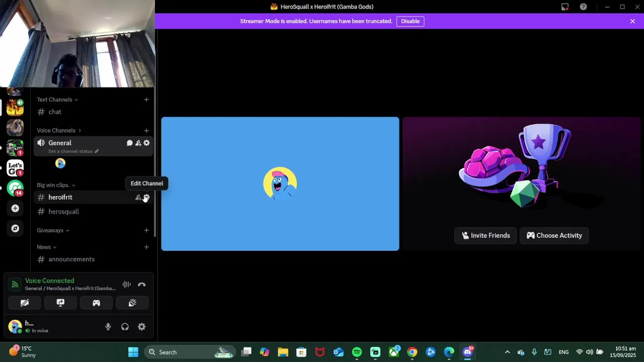
Task: Collapse Big win clips category
Action: tap(56, 185)
